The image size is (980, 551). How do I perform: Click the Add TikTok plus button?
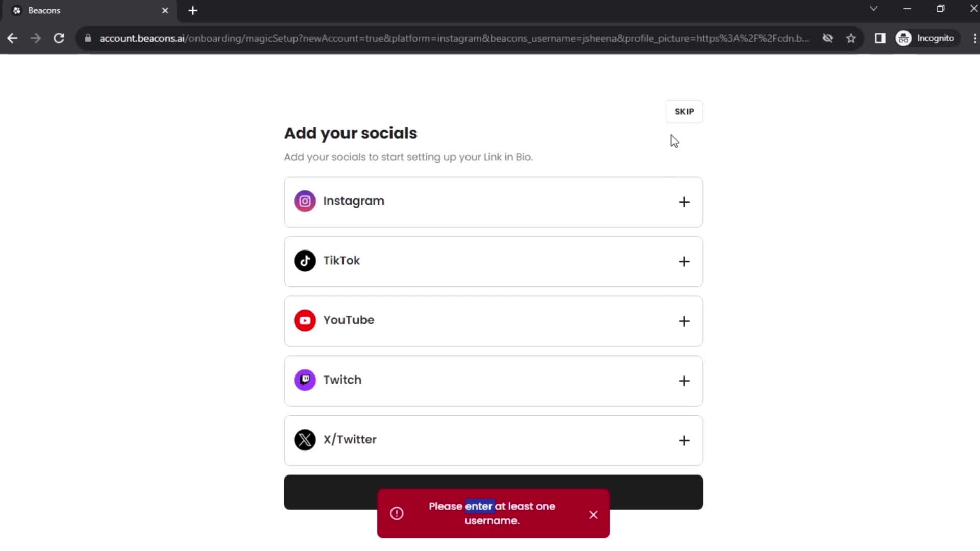[x=683, y=261]
